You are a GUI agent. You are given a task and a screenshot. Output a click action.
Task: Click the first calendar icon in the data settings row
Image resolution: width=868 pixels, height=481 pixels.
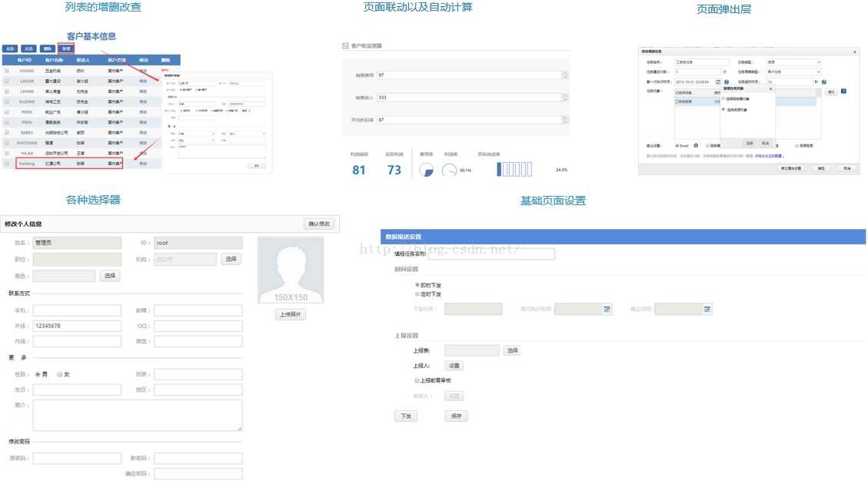[x=607, y=309]
